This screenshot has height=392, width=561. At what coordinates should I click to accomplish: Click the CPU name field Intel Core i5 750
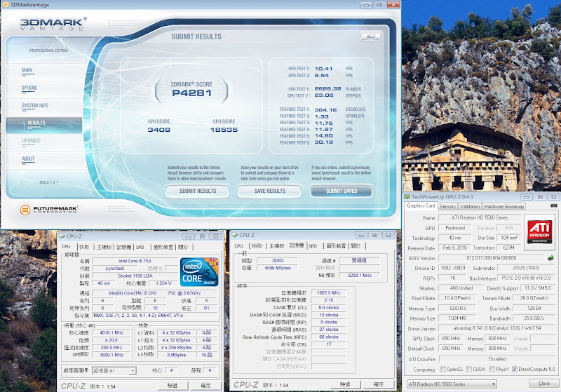coord(135,261)
